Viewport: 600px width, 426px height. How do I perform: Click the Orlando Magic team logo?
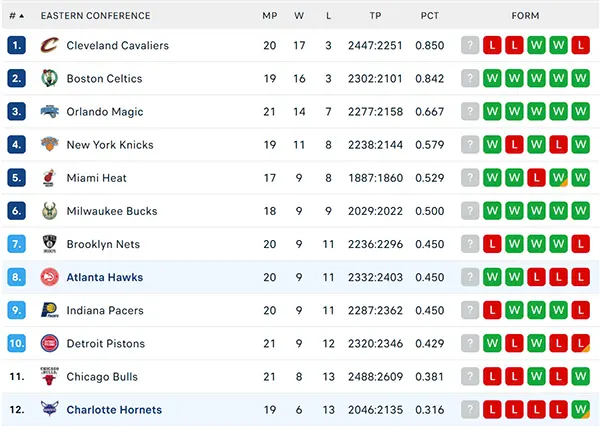pos(49,111)
